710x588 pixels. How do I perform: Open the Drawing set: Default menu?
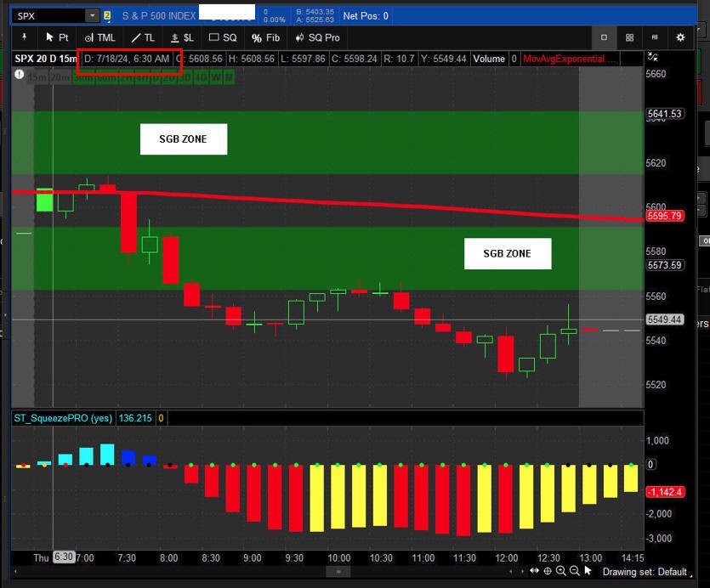pyautogui.click(x=645, y=572)
